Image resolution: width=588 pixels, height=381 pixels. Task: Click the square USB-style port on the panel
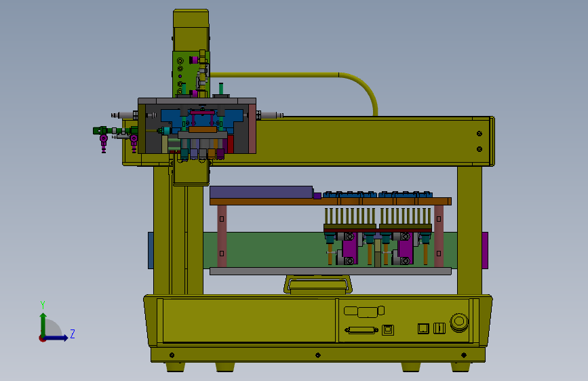click(x=388, y=330)
